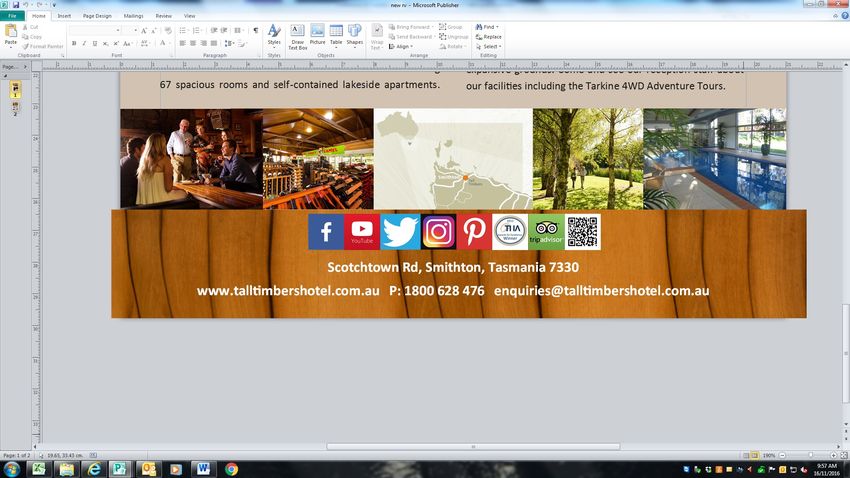This screenshot has width=850, height=478.
Task: Switch to the Page Design tab
Action: (97, 16)
